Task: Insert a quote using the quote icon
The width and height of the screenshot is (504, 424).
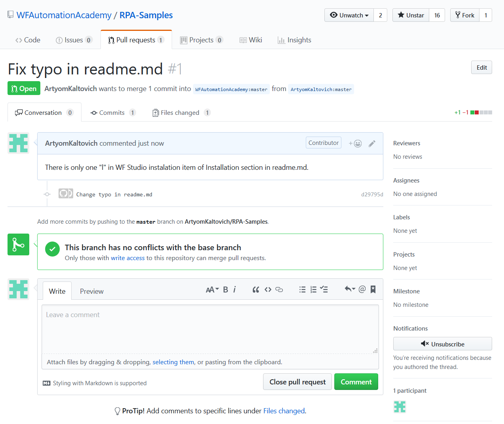Action: [256, 290]
